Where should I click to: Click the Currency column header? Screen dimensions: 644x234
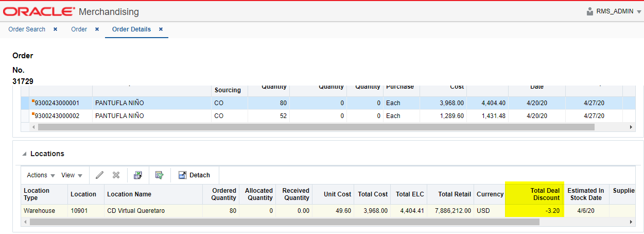click(x=490, y=194)
